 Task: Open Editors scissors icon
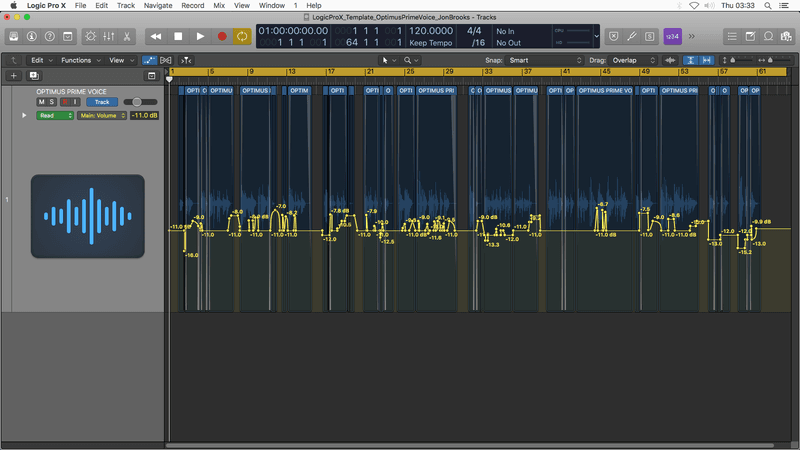tap(127, 36)
